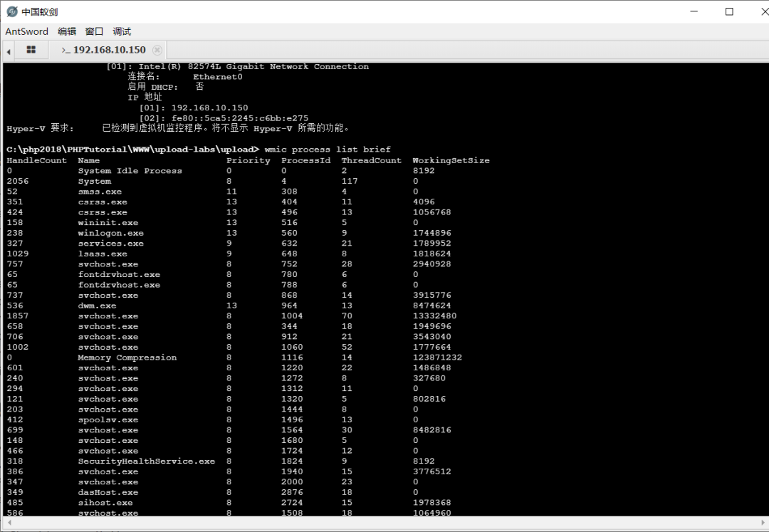Click the ProcessId column header

point(305,160)
